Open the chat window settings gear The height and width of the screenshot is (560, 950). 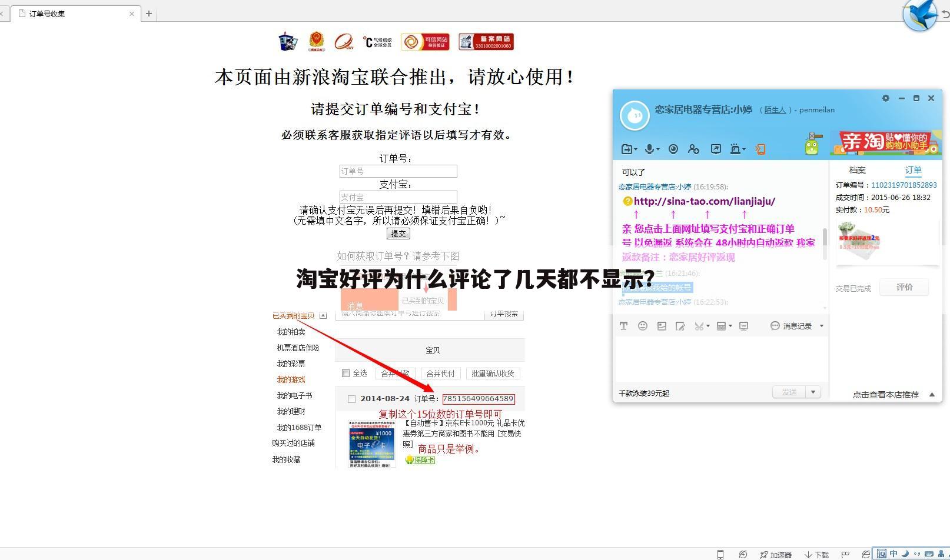point(886,98)
